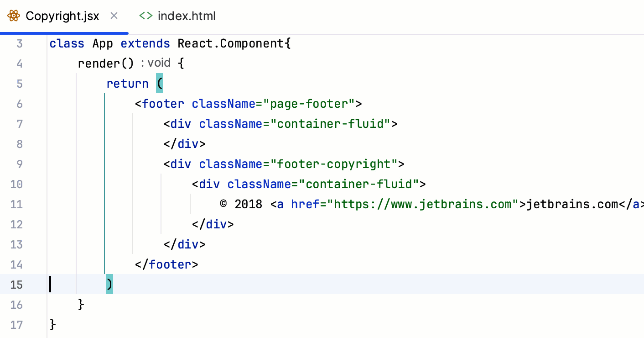Click the highlighted closing parenthesis on line 15
Screen dimensions: 644x338
[109, 285]
